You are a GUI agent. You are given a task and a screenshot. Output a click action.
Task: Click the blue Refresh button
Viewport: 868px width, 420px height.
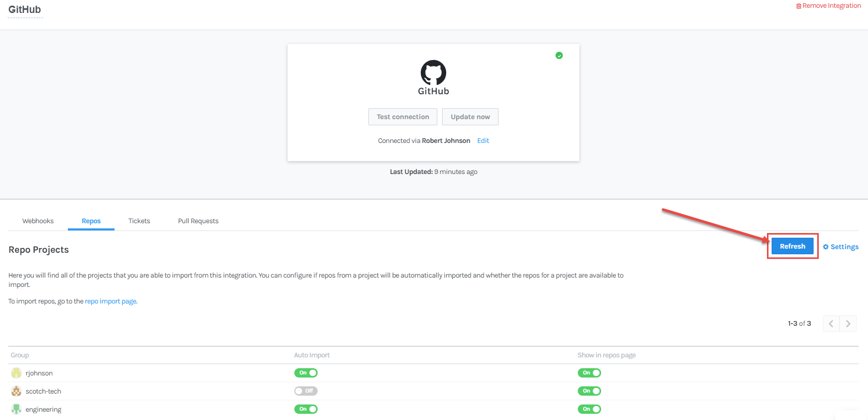[792, 247]
